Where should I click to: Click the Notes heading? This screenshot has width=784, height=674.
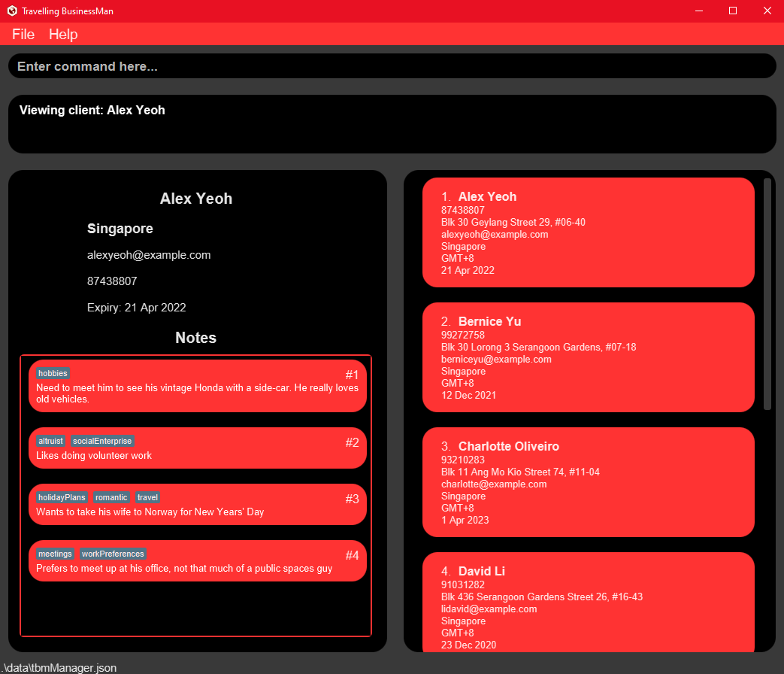[196, 338]
